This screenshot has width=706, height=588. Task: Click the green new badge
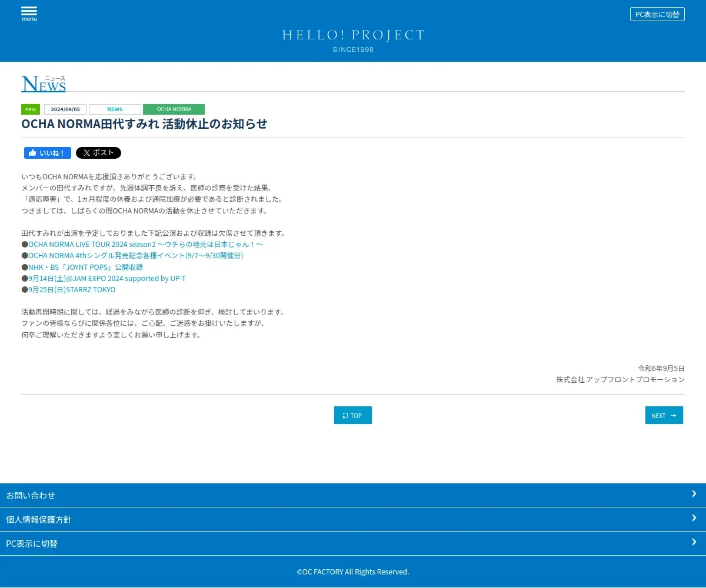tap(31, 109)
